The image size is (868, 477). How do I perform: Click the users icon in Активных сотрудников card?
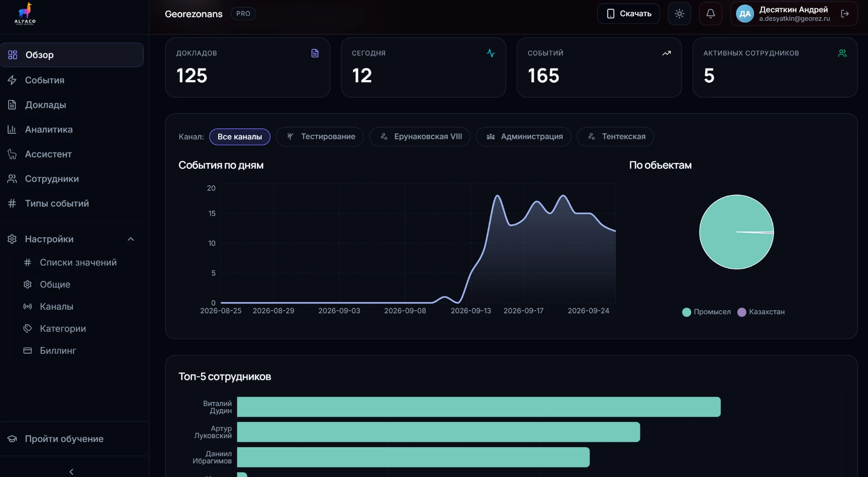click(842, 53)
